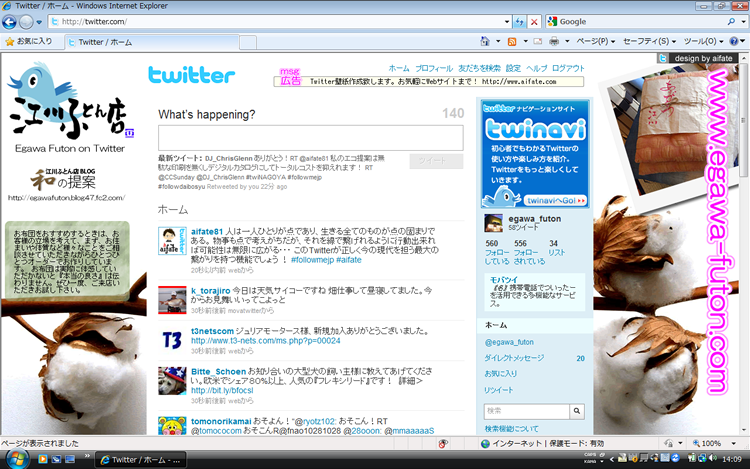
Task: Open the k_torajiro username link
Action: (x=210, y=291)
